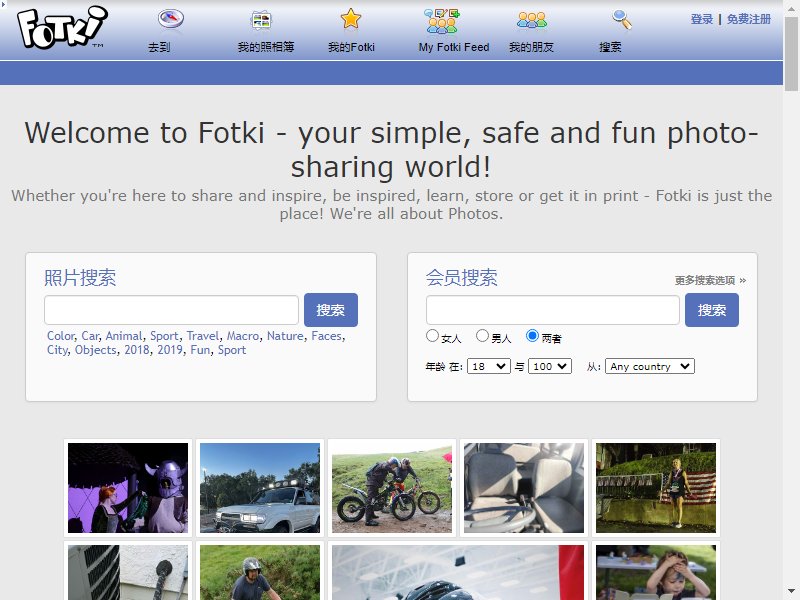The height and width of the screenshot is (600, 800).
Task: Focus the 会员搜索 text field
Action: tap(553, 310)
